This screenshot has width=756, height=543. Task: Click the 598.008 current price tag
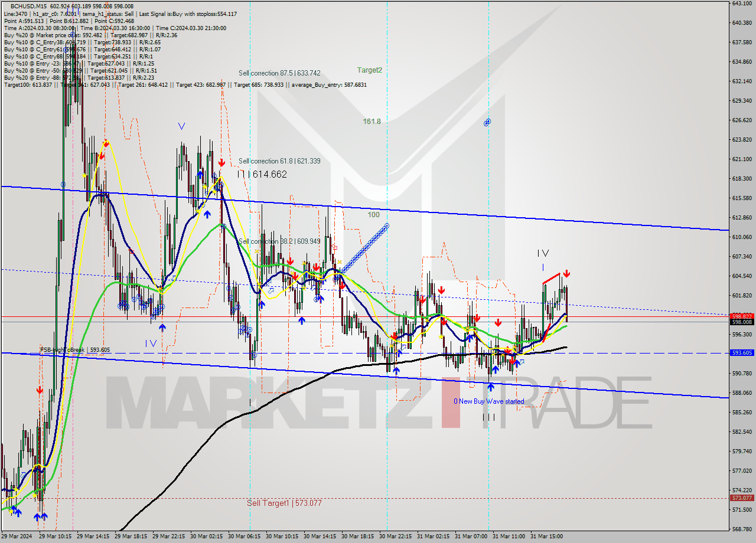coord(742,322)
